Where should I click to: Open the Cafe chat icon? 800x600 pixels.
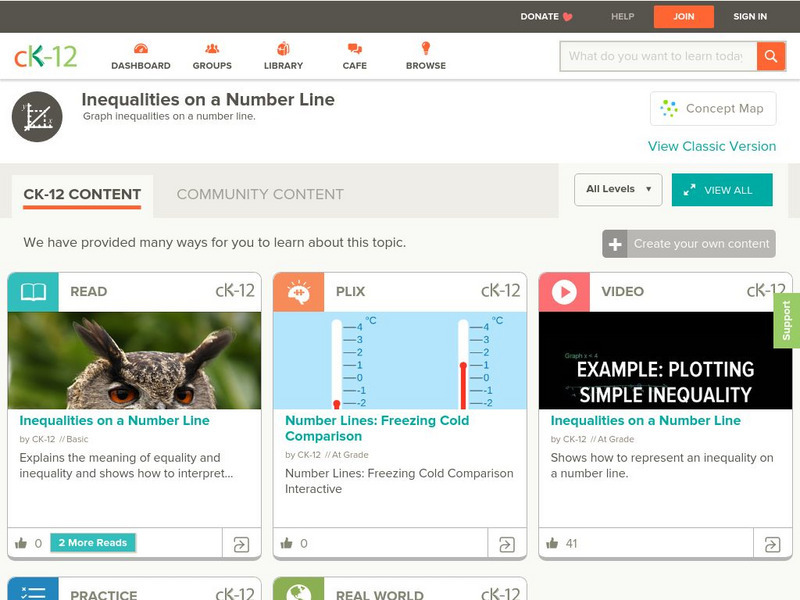click(x=355, y=49)
